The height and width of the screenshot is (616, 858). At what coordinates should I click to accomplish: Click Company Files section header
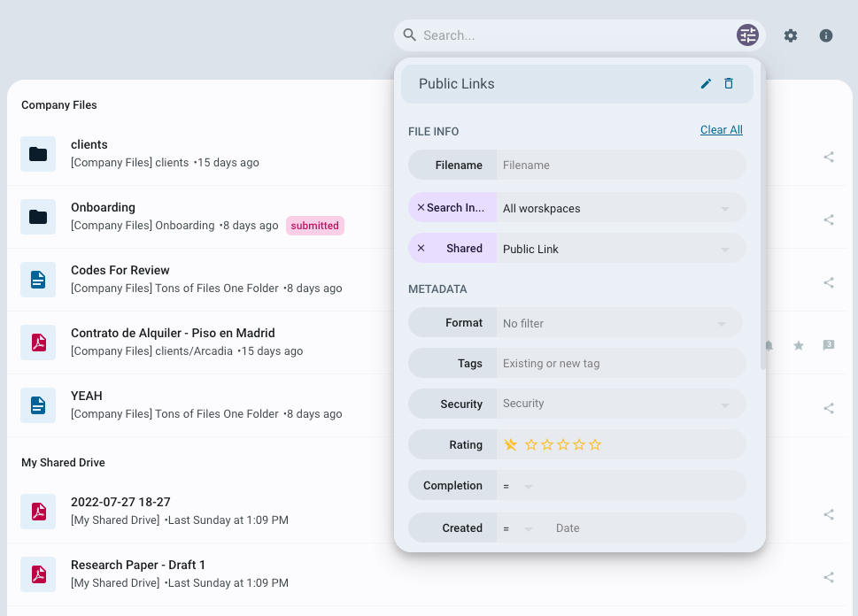59,105
